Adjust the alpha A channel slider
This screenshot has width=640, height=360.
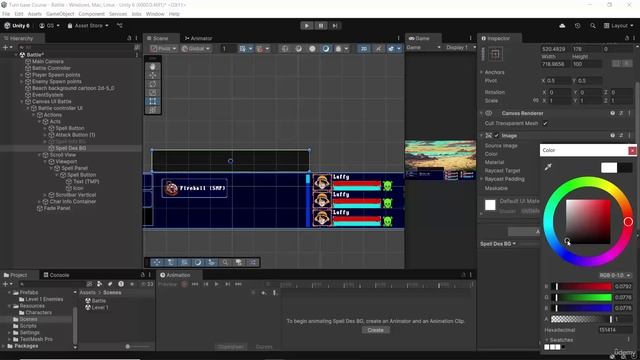click(582, 319)
